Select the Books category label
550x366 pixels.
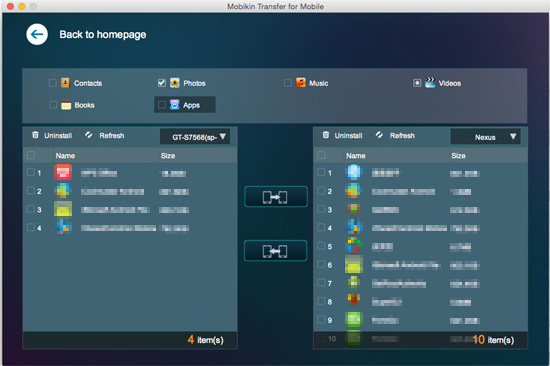coord(84,105)
